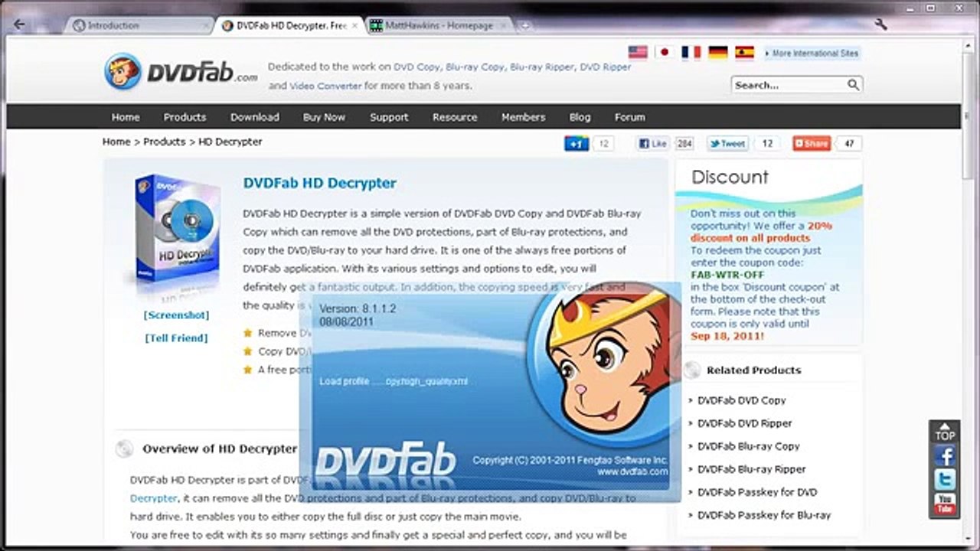This screenshot has width=980, height=551.
Task: Close the MattHawkins Homepage browser tab
Action: [502, 25]
